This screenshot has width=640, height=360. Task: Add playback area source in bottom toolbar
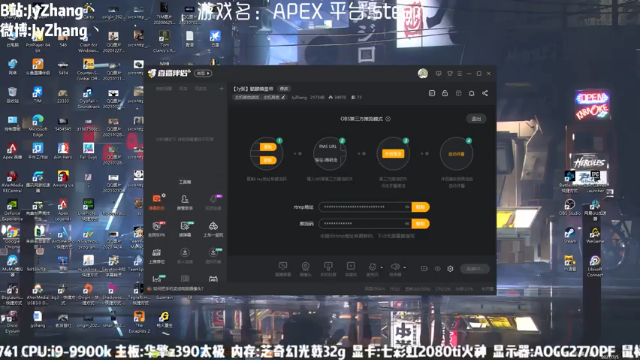[351, 269]
